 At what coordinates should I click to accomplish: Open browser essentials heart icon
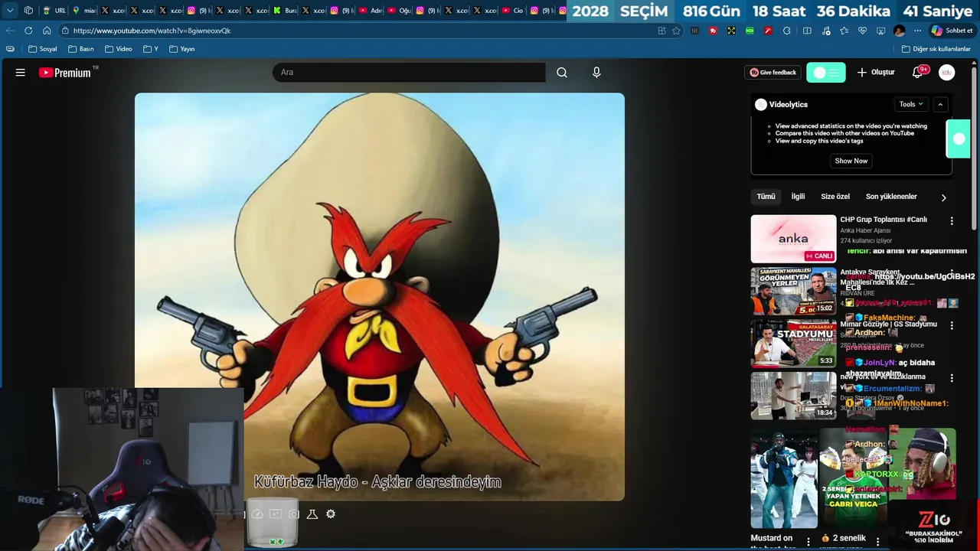[x=862, y=31]
